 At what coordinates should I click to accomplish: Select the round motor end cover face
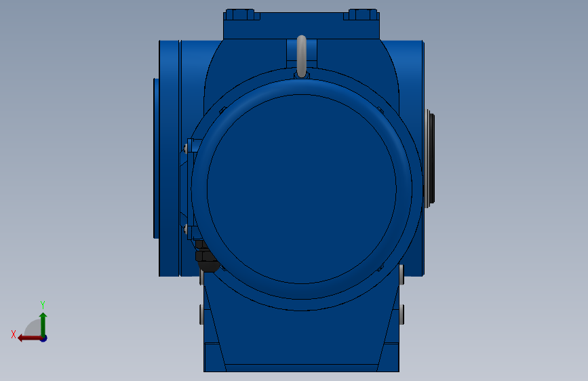coord(302,189)
